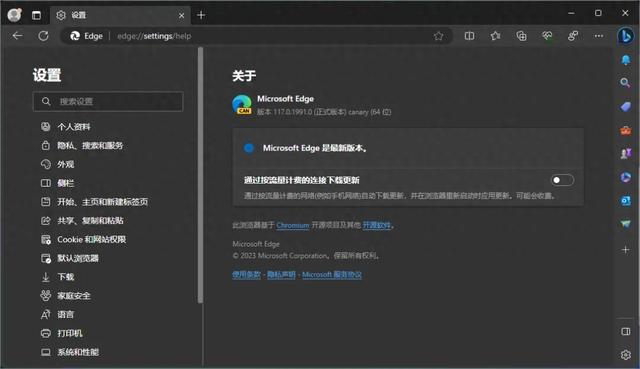This screenshot has width=640, height=369.
Task: Open the tab actions menu icon
Action: [x=36, y=15]
